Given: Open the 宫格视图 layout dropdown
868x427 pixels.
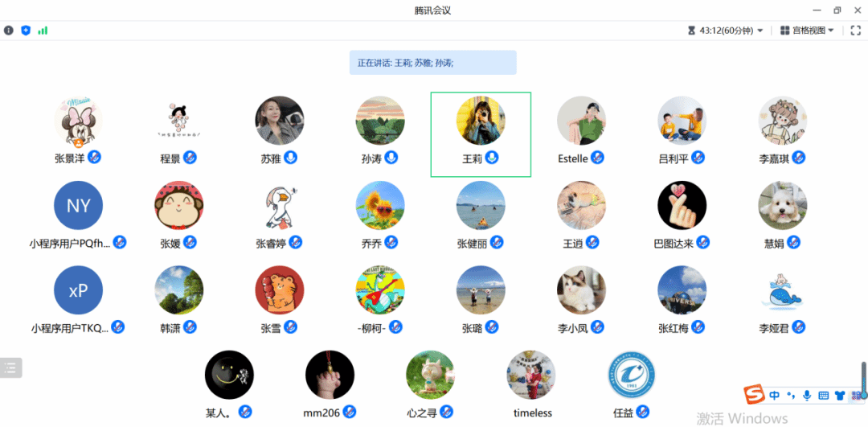Looking at the screenshot, I should [x=807, y=31].
